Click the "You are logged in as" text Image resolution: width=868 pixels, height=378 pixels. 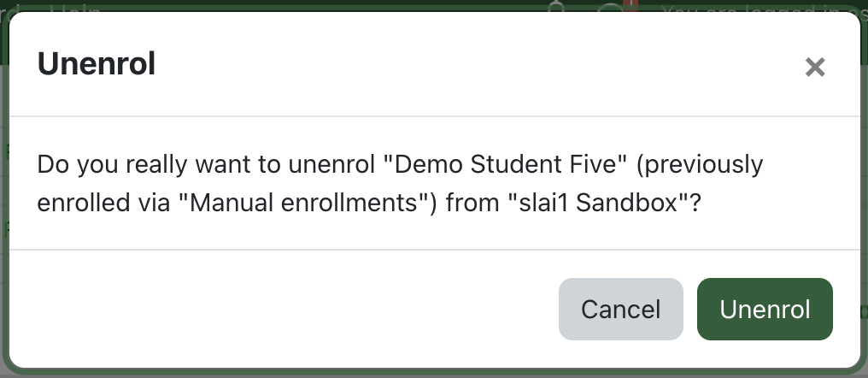tap(752, 10)
